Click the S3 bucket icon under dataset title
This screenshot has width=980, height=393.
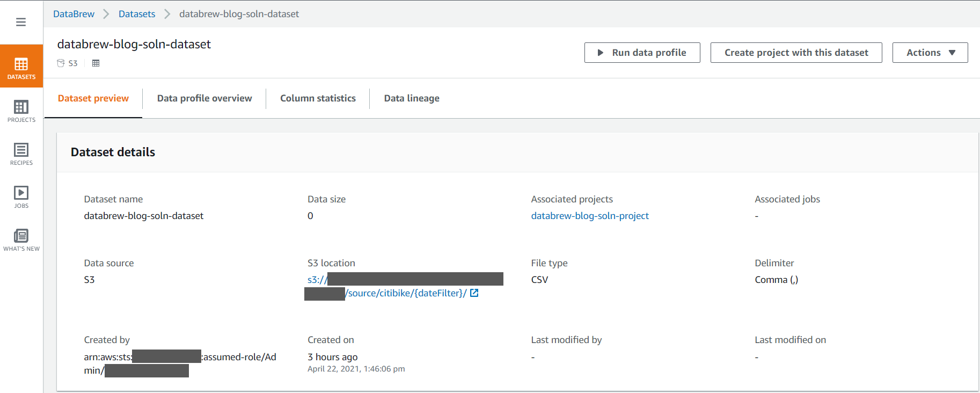tap(61, 63)
